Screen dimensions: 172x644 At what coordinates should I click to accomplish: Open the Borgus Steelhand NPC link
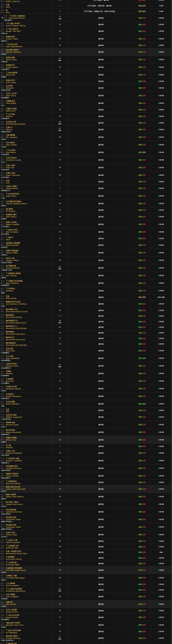[x=13, y=432]
